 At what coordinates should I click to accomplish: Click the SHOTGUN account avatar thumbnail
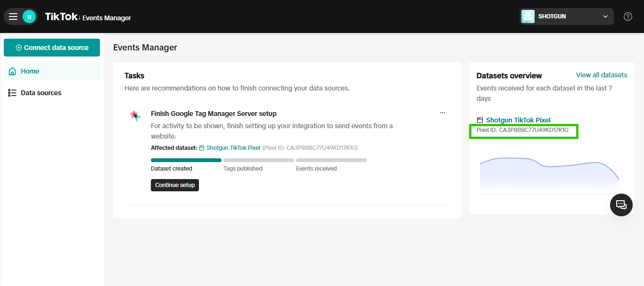point(528,16)
